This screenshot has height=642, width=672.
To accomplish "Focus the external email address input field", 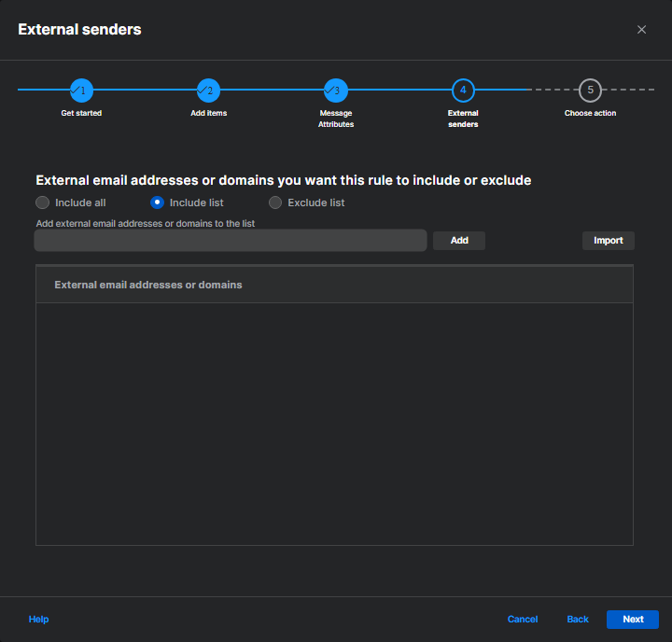I will [x=231, y=241].
